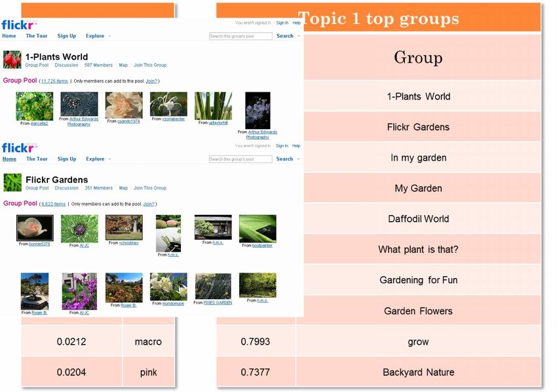Click Join This Group under 1-Plants World
Screen dimensions: 557x392
pos(150,65)
